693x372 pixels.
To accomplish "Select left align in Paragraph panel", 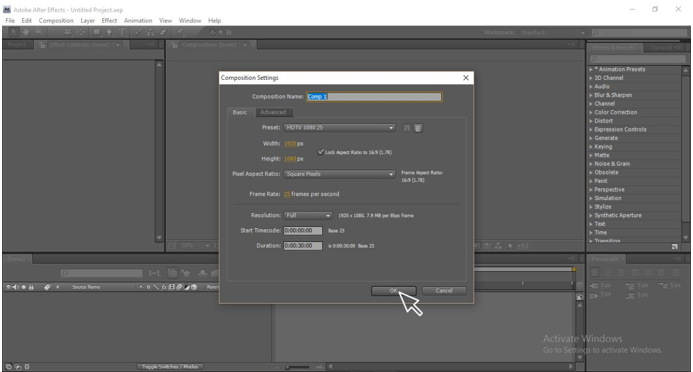I will [x=595, y=273].
